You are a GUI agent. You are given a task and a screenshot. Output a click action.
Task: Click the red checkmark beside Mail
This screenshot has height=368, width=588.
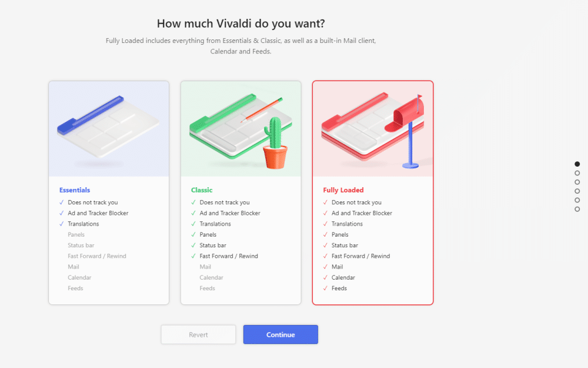[x=325, y=267]
